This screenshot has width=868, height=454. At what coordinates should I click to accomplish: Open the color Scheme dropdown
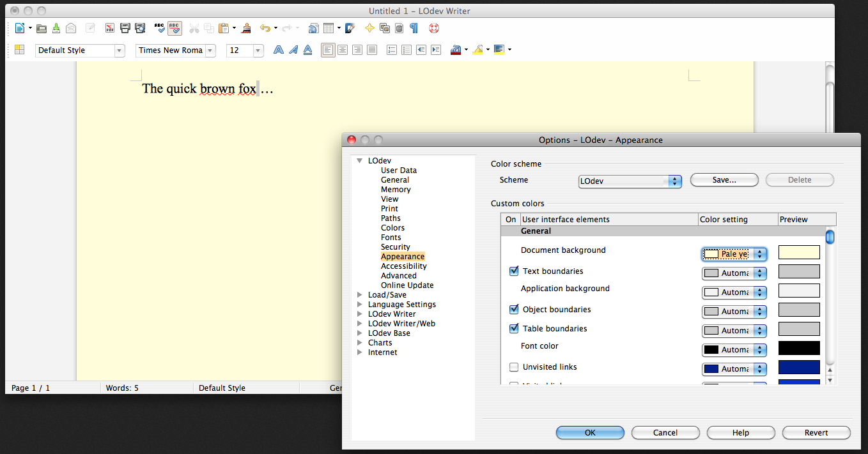pyautogui.click(x=630, y=181)
